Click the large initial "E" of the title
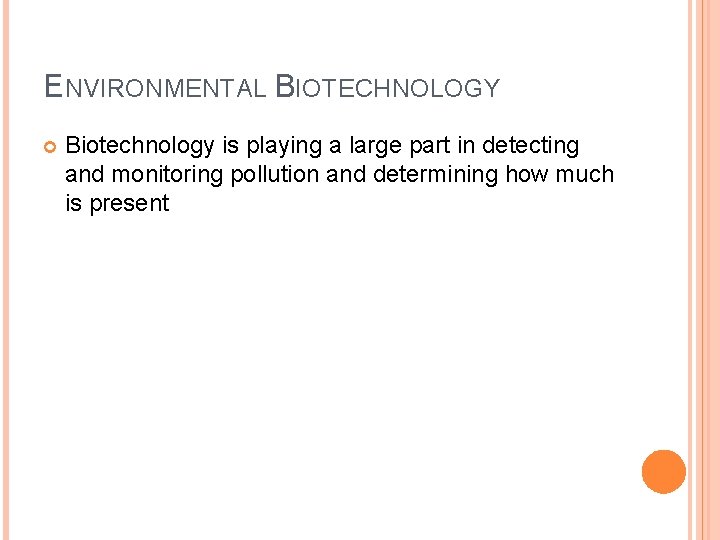Image resolution: width=720 pixels, height=540 pixels. coord(53,86)
